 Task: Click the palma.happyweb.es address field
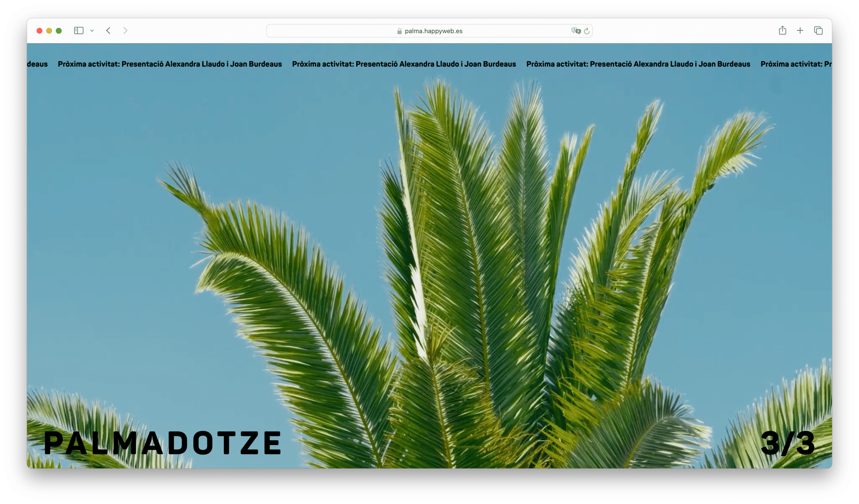433,31
